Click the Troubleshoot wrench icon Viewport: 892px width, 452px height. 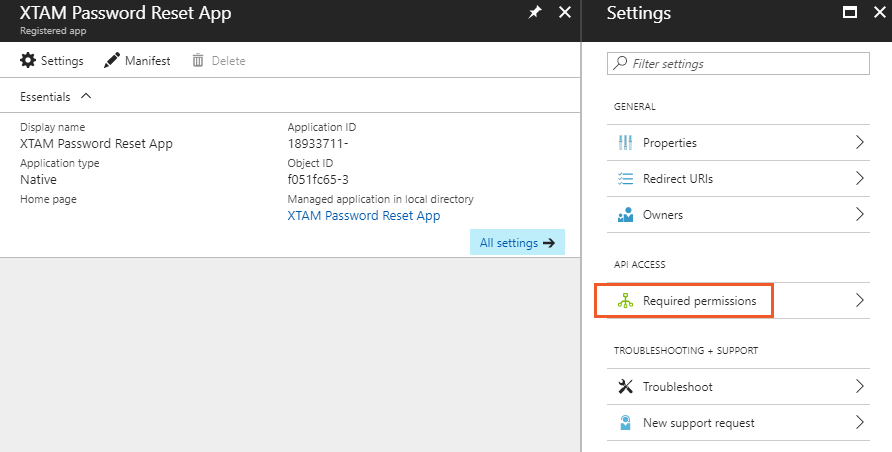point(626,387)
